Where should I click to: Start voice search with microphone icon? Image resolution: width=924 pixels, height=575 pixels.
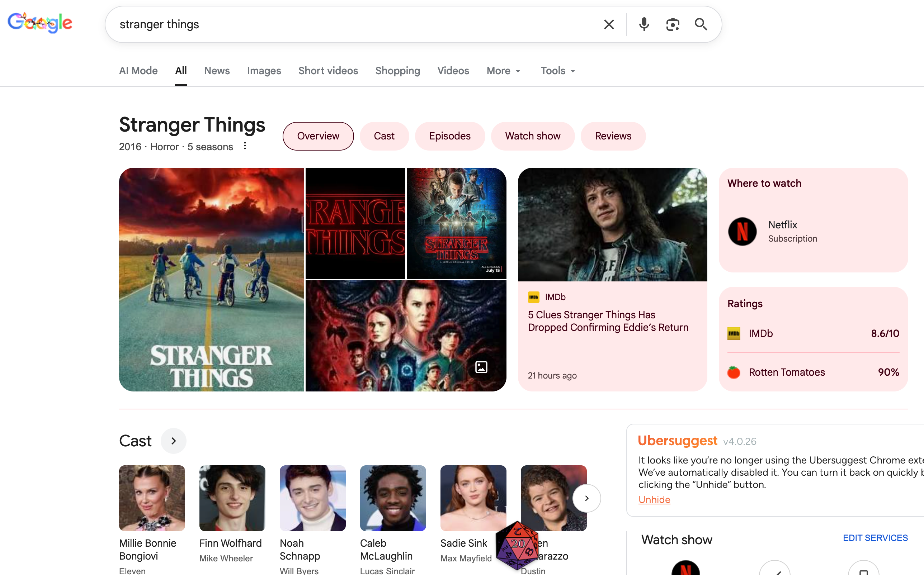[x=644, y=24]
